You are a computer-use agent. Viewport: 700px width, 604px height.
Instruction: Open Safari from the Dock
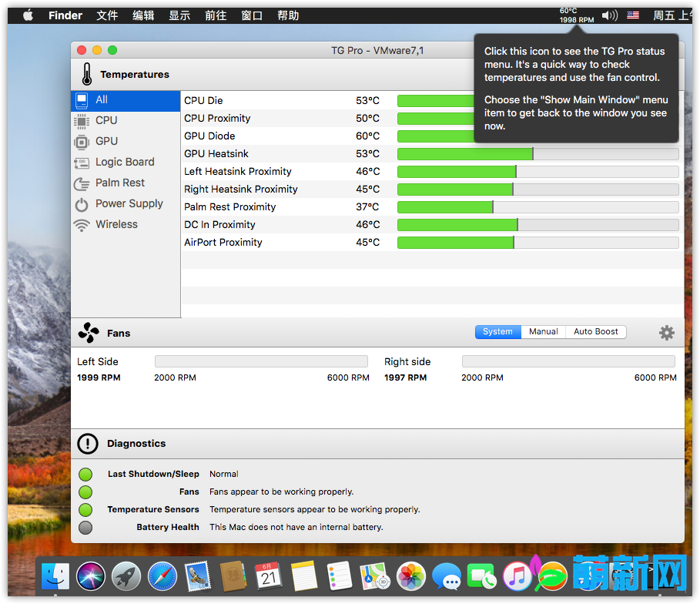tap(162, 576)
